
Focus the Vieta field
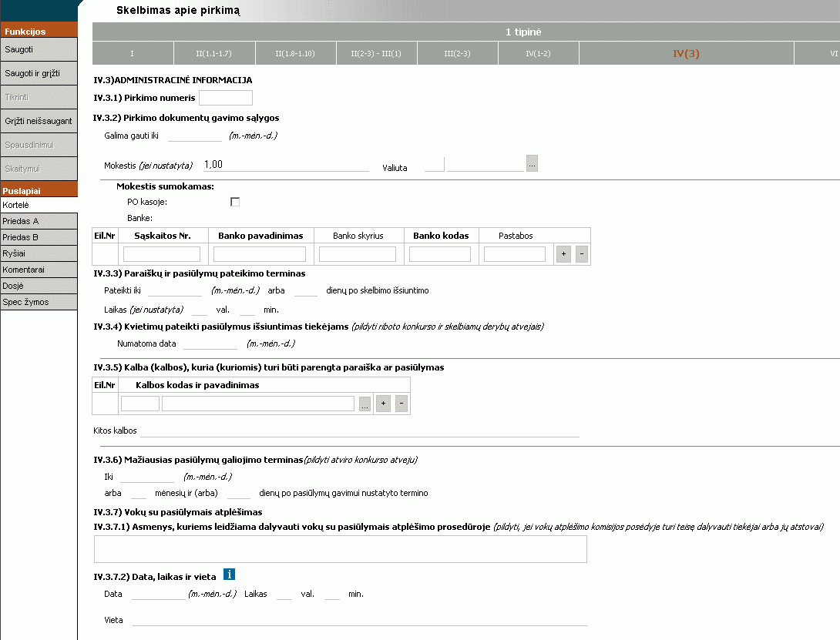(x=360, y=620)
